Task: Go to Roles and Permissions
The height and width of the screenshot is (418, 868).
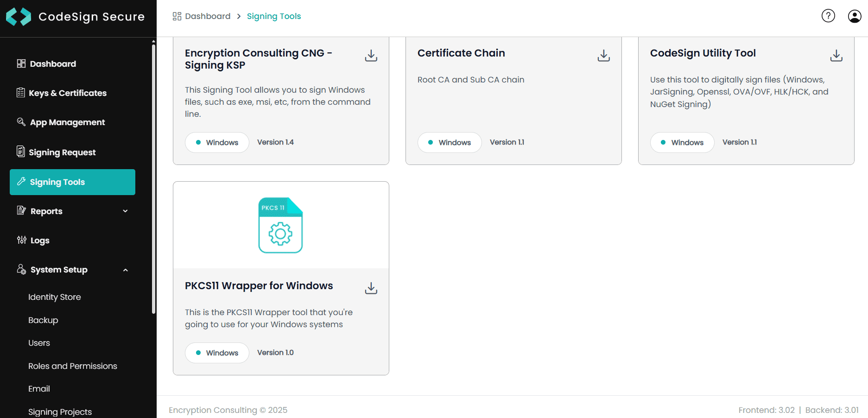Action: pyautogui.click(x=73, y=366)
